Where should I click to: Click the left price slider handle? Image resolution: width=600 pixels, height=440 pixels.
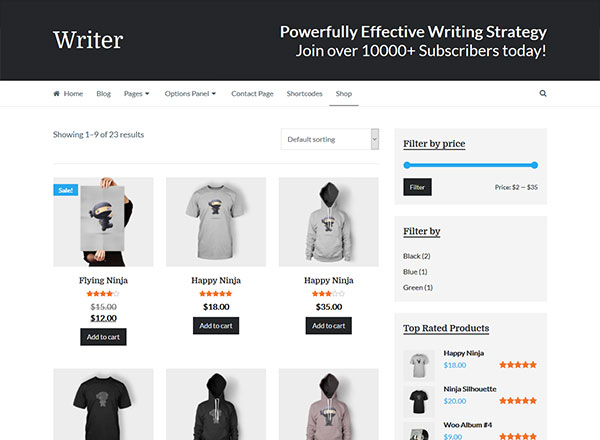point(407,165)
